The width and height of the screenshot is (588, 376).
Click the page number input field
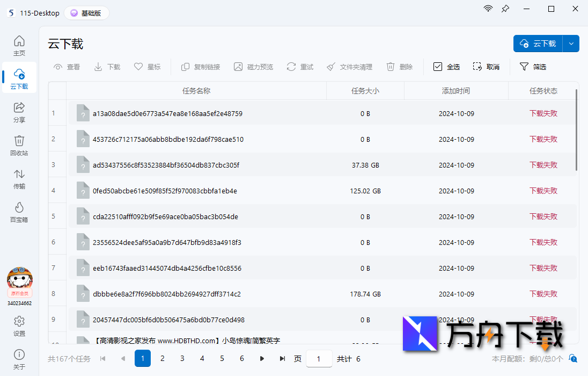pos(319,358)
